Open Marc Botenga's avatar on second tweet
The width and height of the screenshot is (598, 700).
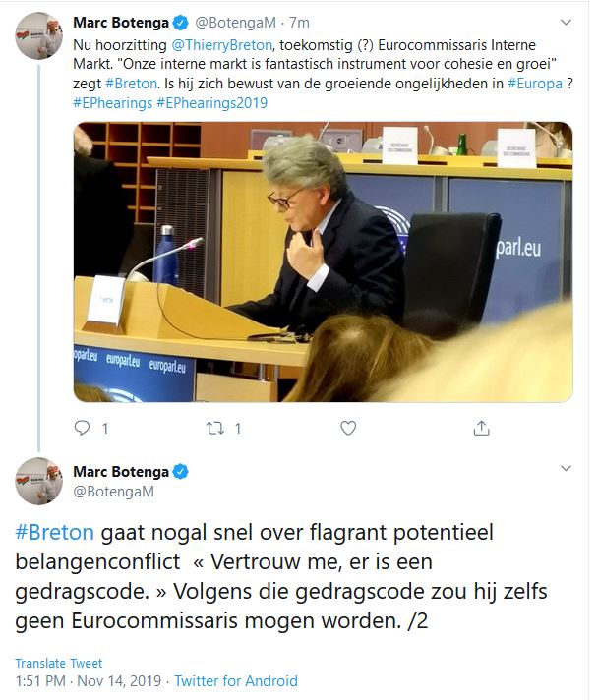pyautogui.click(x=39, y=481)
